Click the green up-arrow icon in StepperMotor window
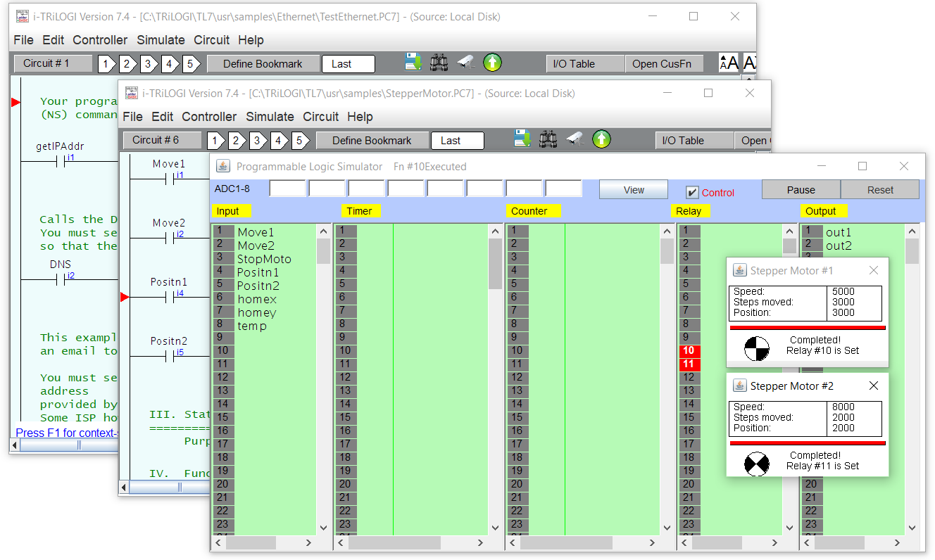 (x=601, y=139)
